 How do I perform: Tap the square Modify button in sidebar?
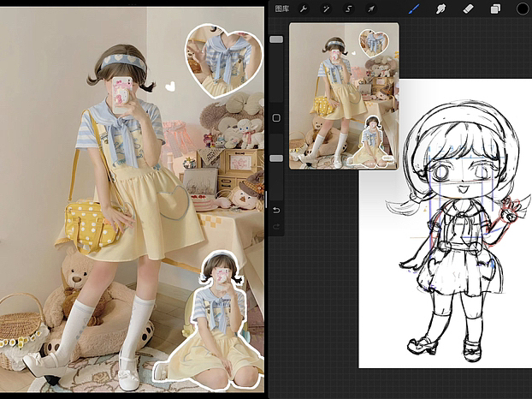tap(276, 118)
